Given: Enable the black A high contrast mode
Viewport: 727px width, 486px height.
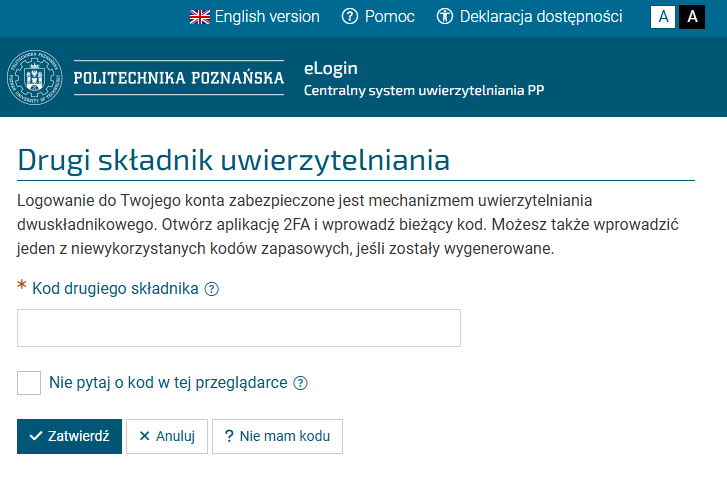Looking at the screenshot, I should tap(692, 17).
